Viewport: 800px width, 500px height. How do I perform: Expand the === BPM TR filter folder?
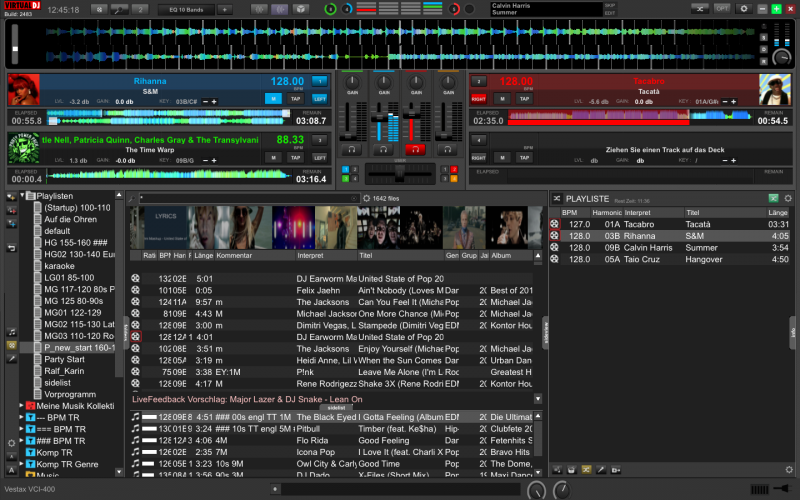tap(21, 429)
